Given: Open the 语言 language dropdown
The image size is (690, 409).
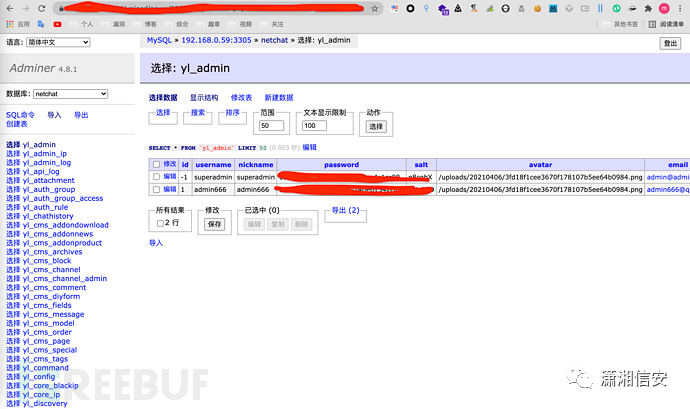Looking at the screenshot, I should pyautogui.click(x=58, y=42).
